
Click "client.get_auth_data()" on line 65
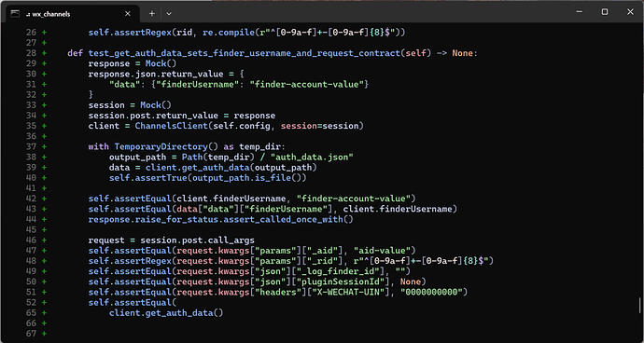tap(166, 312)
